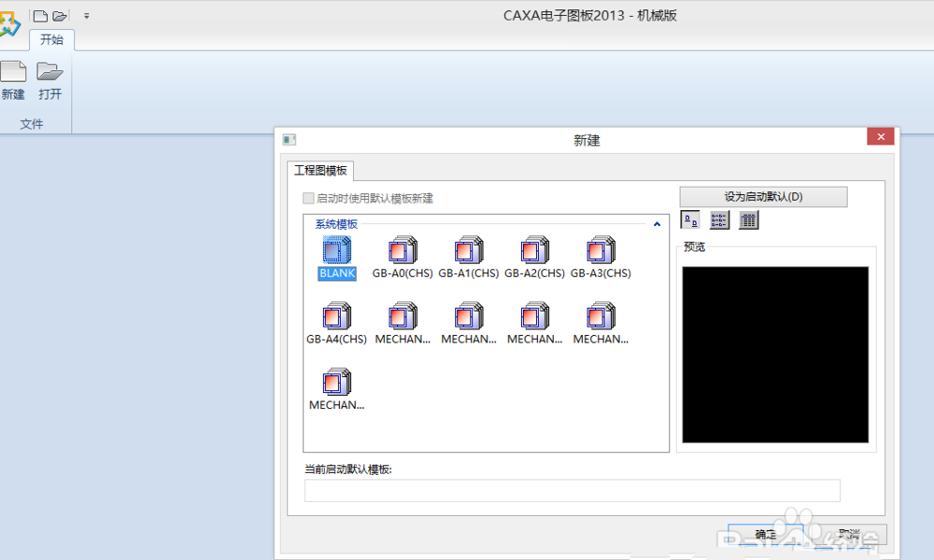The image size is (934, 560).
Task: Cancel with the 取消 button
Action: (x=849, y=535)
